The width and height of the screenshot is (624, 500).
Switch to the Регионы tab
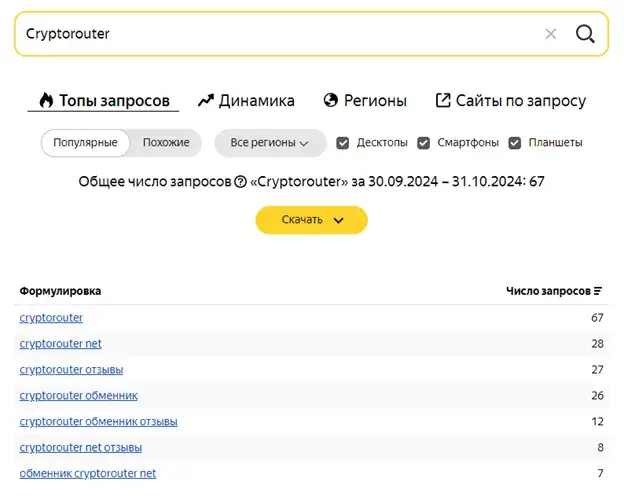click(x=365, y=101)
